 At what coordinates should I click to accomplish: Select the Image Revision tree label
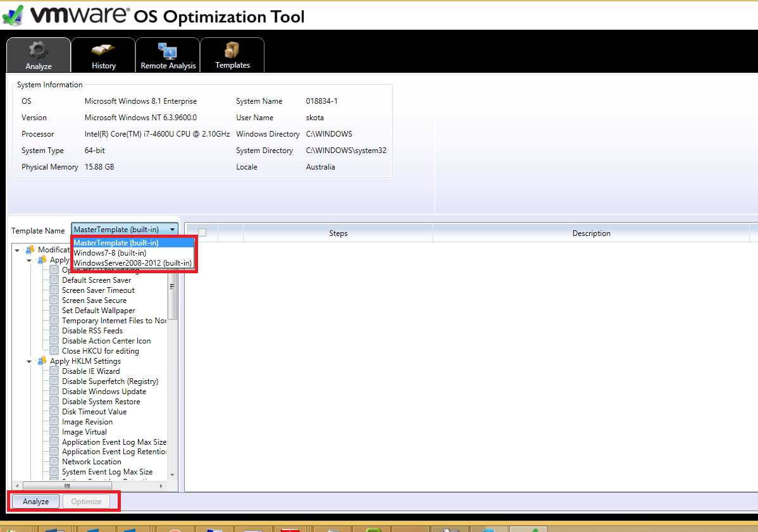[x=87, y=422]
